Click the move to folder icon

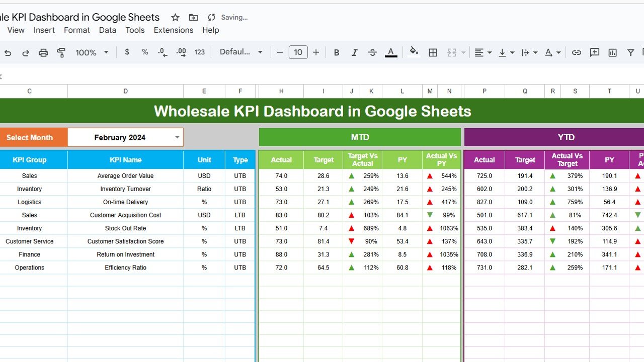[193, 18]
